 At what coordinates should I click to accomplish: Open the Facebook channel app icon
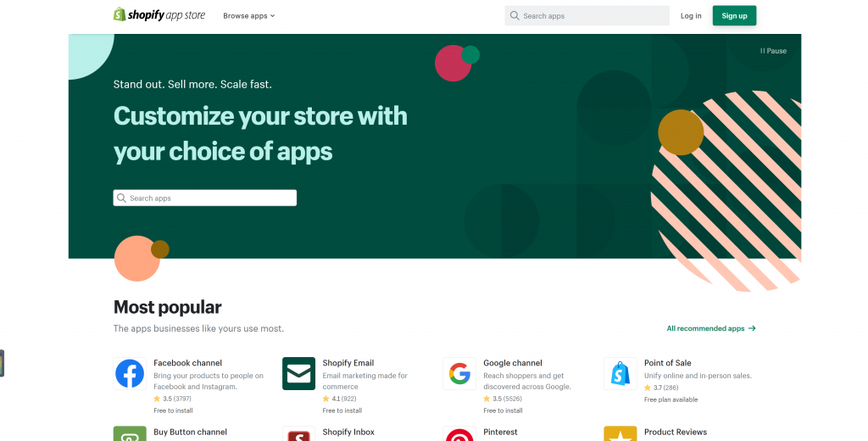click(x=130, y=373)
